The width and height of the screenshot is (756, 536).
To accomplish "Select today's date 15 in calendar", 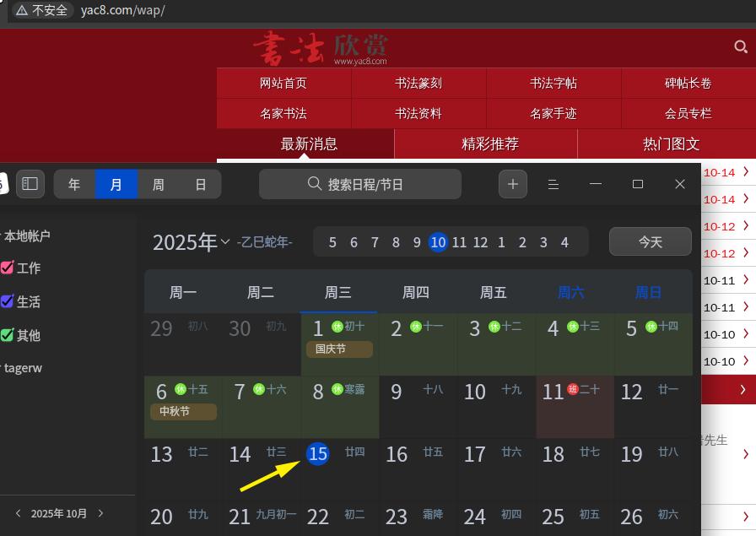I will click(x=318, y=454).
